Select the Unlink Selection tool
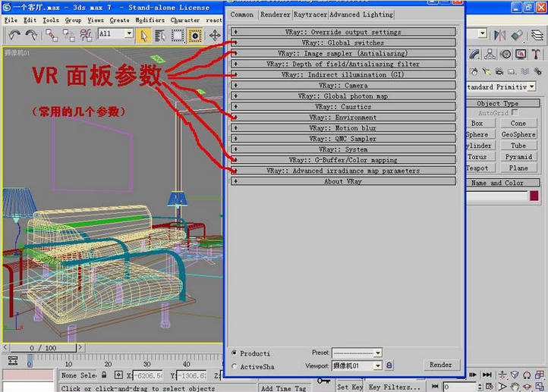The image size is (548, 392). tap(68, 35)
